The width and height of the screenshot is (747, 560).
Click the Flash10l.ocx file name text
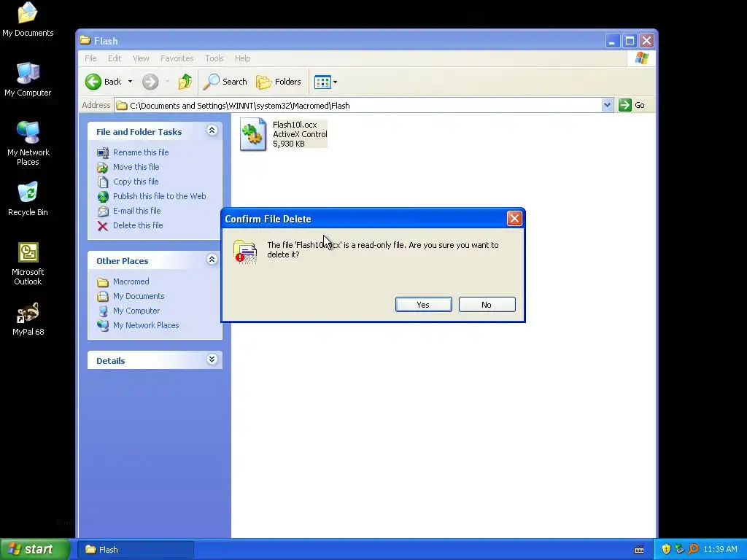[295, 125]
